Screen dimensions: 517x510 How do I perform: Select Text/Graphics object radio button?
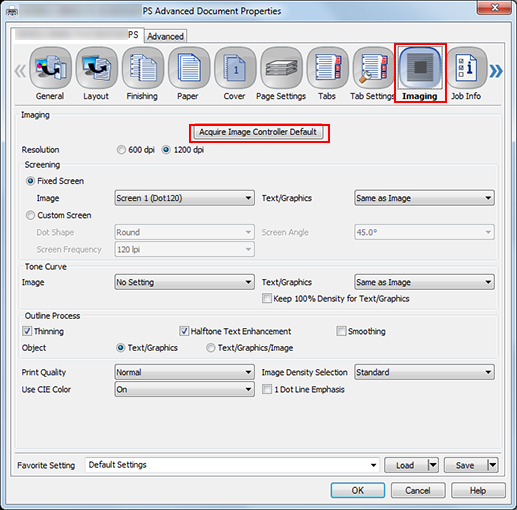click(x=120, y=348)
